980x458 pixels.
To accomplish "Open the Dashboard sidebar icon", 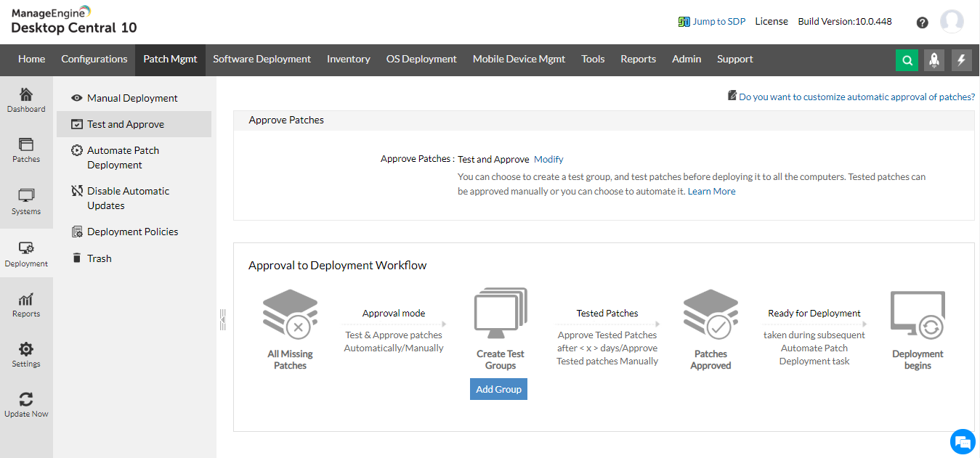I will pyautogui.click(x=26, y=101).
